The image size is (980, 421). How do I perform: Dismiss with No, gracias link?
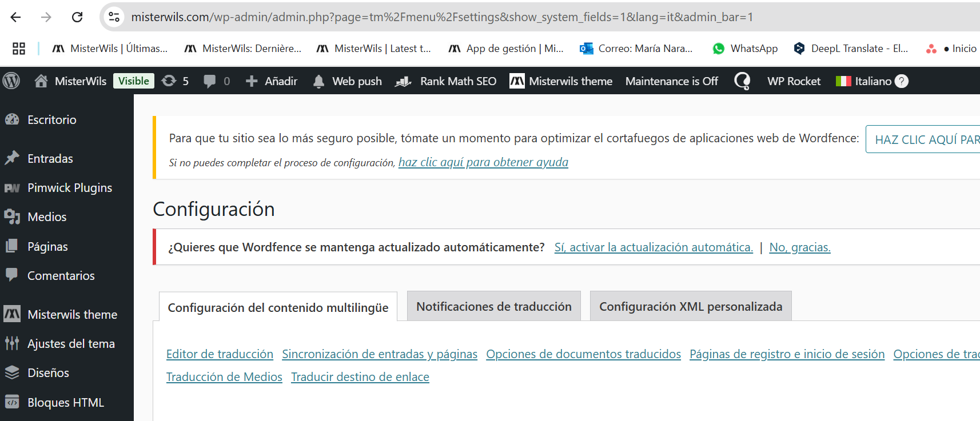coord(800,247)
